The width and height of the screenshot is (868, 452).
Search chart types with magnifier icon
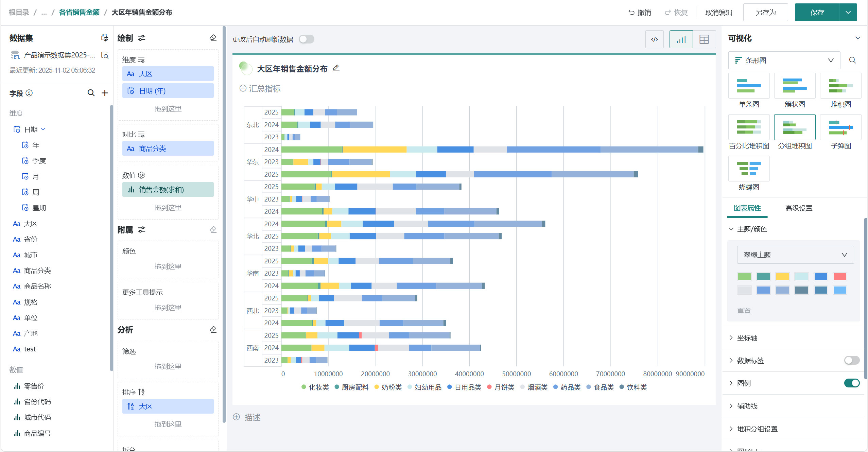click(852, 60)
